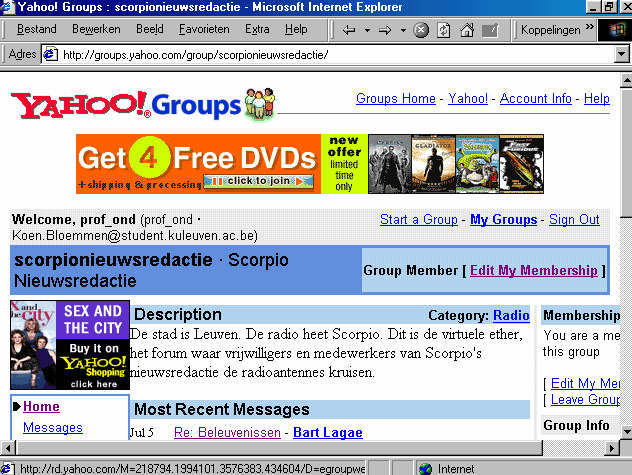Click the Shrek DVD cover in banner
This screenshot has width=632, height=475.
pos(477,164)
